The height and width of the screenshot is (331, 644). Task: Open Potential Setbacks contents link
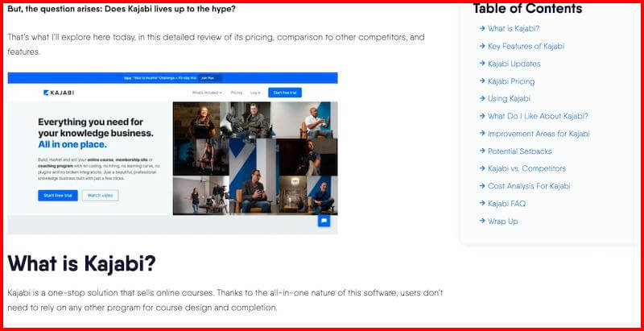click(x=519, y=151)
